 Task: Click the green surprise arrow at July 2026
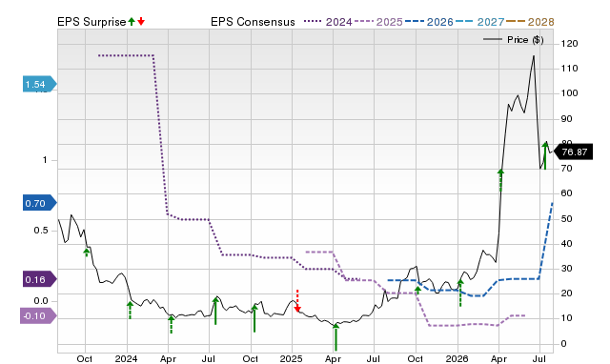545,155
